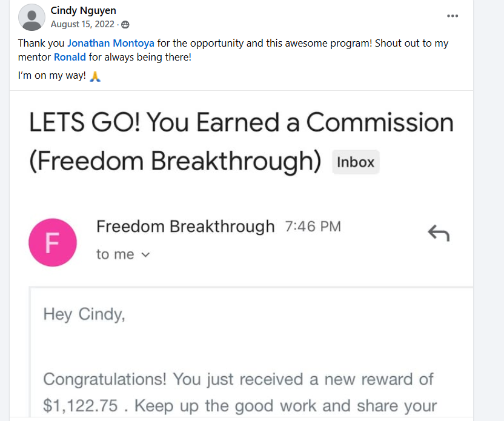Expand the "to me" recipient chevron
The image size is (504, 421).
(x=145, y=255)
